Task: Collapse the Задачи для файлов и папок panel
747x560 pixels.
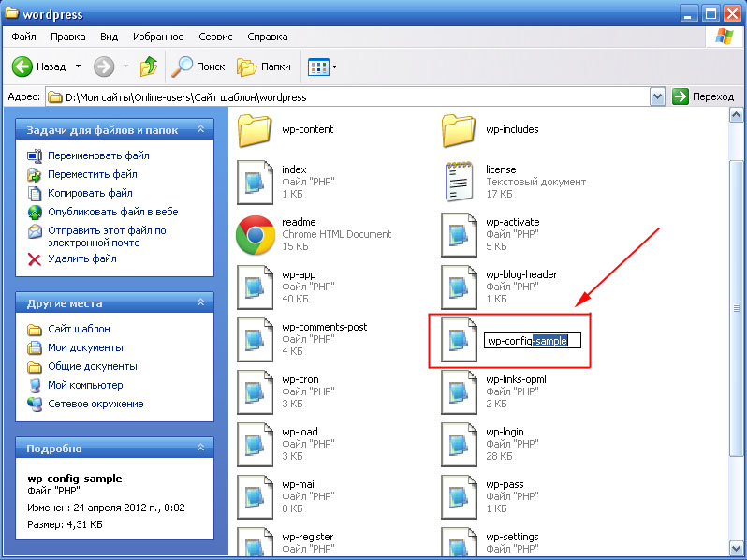Action: coord(201,129)
